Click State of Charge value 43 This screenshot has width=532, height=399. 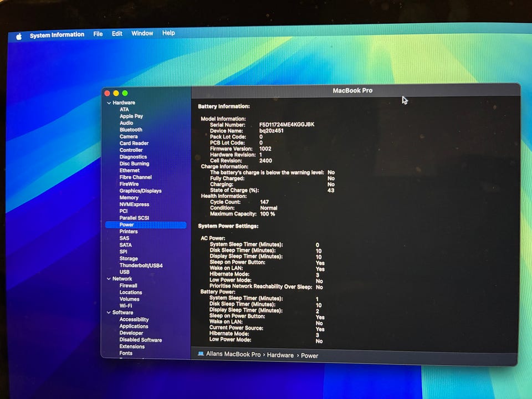coord(331,190)
